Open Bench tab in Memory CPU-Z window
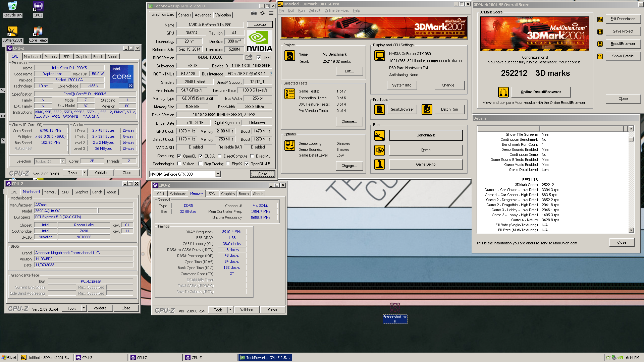The image size is (644, 362). [x=244, y=194]
